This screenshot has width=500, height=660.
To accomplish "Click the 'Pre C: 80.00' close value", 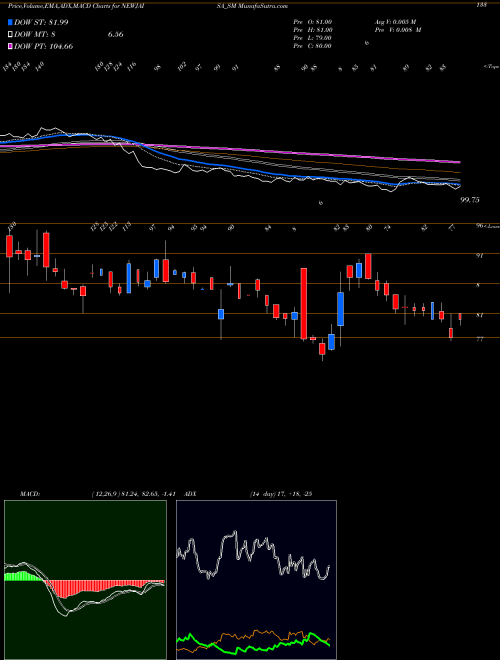I will (312, 46).
